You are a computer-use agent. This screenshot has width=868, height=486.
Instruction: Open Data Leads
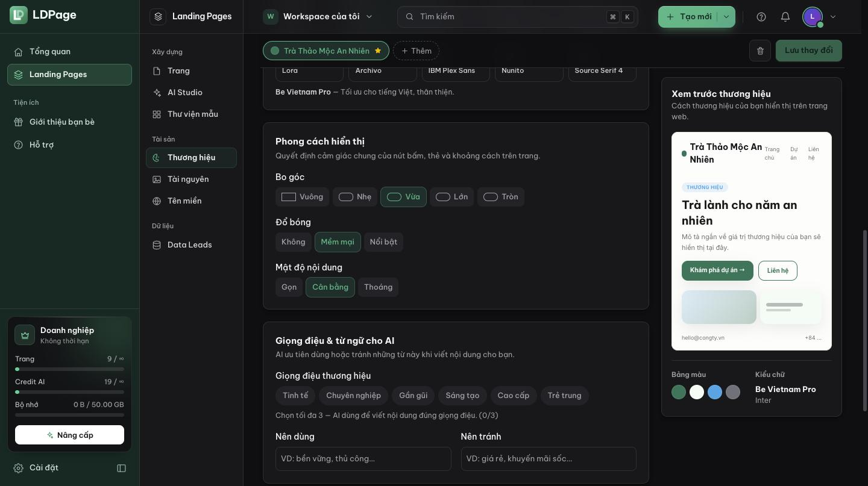tap(191, 245)
